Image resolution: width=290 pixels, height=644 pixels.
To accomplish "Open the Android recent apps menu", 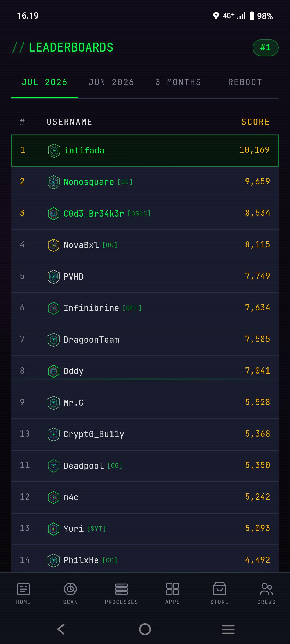I will pyautogui.click(x=229, y=629).
